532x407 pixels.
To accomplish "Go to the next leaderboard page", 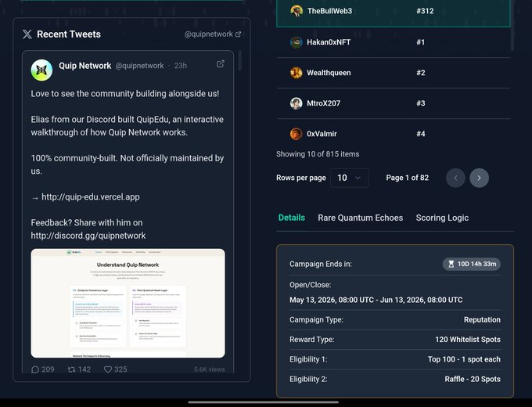I will [479, 178].
